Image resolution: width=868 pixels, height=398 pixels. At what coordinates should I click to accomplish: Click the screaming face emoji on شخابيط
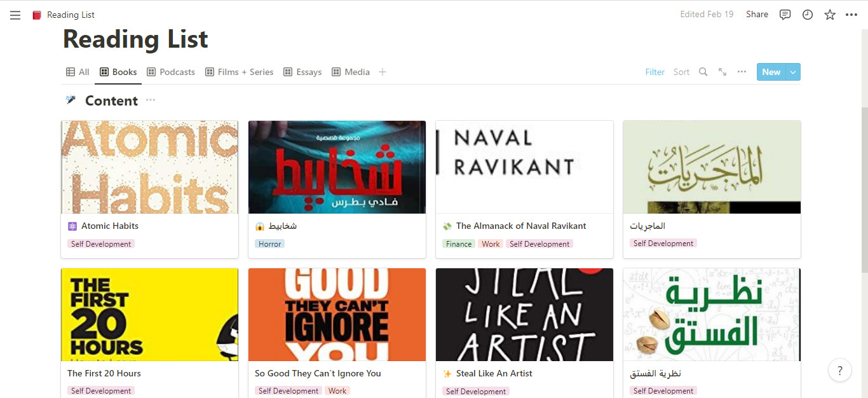260,226
